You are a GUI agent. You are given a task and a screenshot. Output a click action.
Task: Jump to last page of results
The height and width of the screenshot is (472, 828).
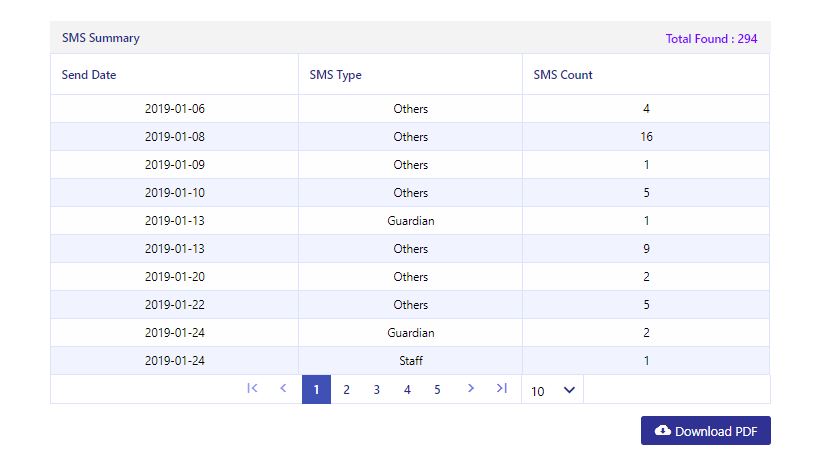click(x=501, y=389)
